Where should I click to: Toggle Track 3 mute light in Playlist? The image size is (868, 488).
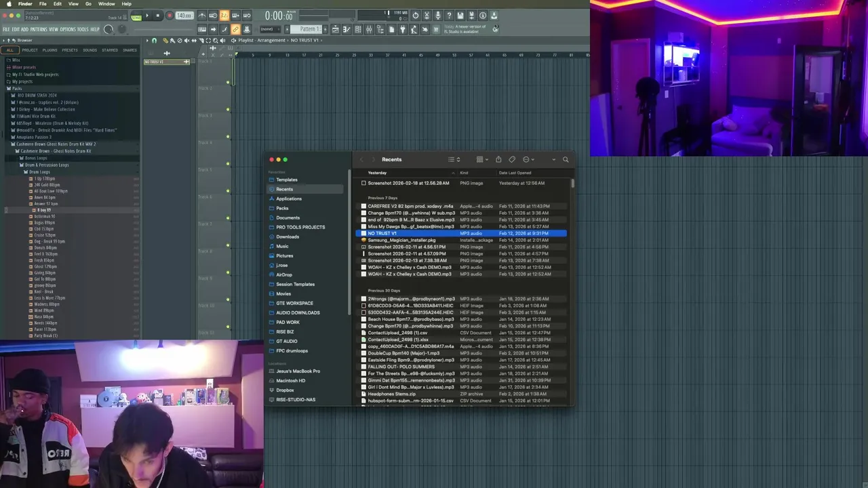[x=228, y=136]
